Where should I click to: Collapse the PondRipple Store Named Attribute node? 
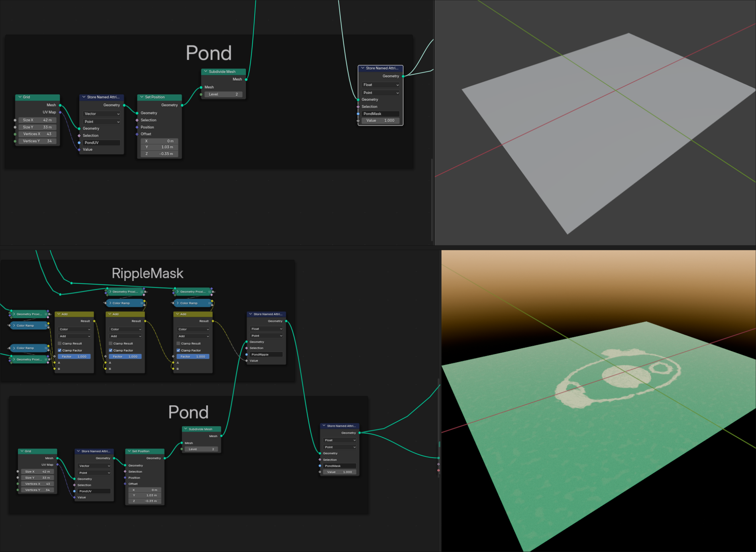[x=250, y=314]
